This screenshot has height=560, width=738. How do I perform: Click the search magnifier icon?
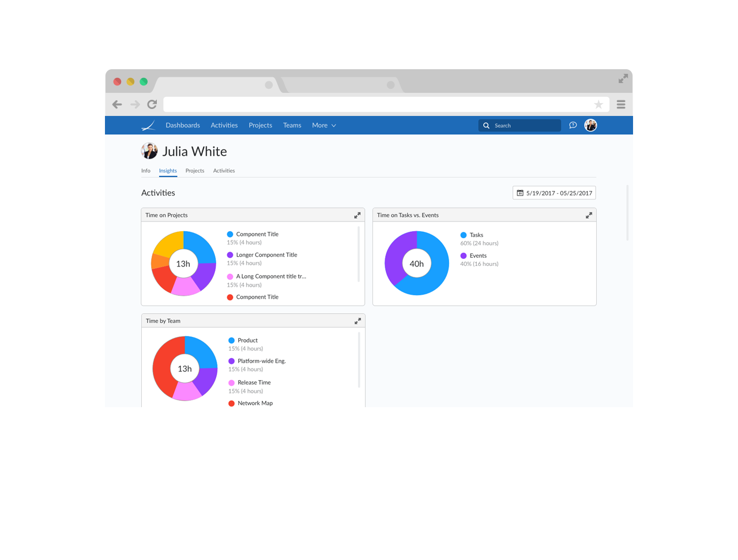click(486, 125)
